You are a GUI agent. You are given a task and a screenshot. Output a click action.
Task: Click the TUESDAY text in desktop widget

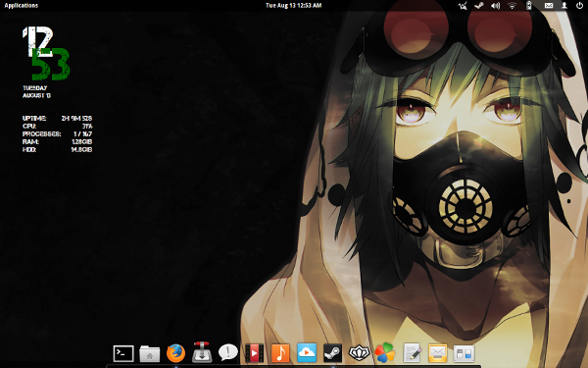(x=35, y=88)
